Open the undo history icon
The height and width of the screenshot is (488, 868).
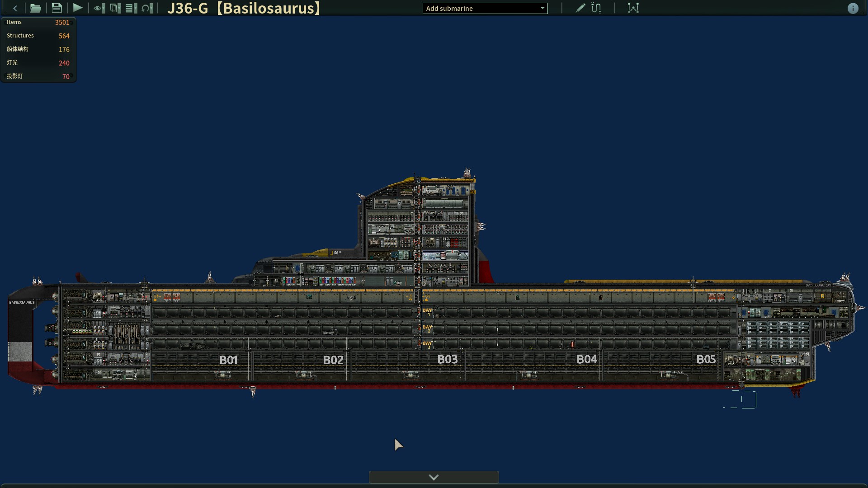tap(147, 8)
